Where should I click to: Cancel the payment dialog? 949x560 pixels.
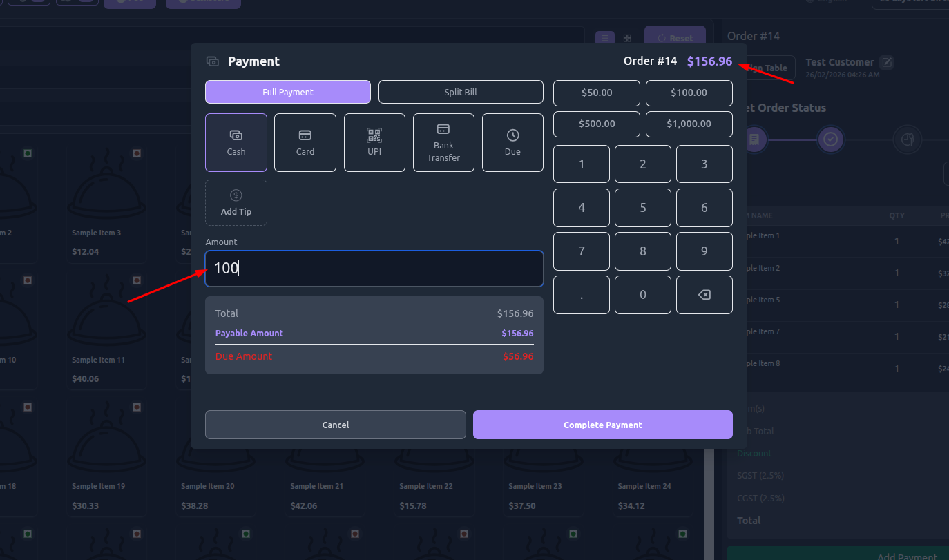click(x=336, y=425)
